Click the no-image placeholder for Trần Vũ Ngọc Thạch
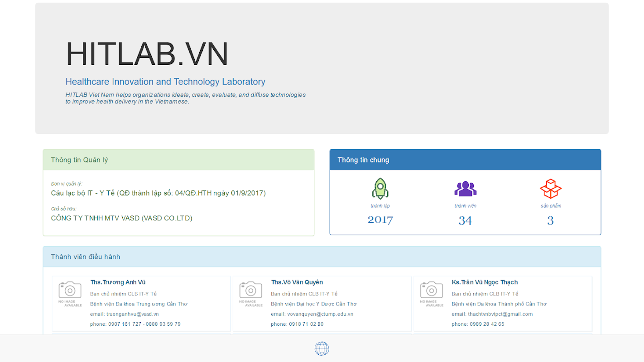 point(432,294)
